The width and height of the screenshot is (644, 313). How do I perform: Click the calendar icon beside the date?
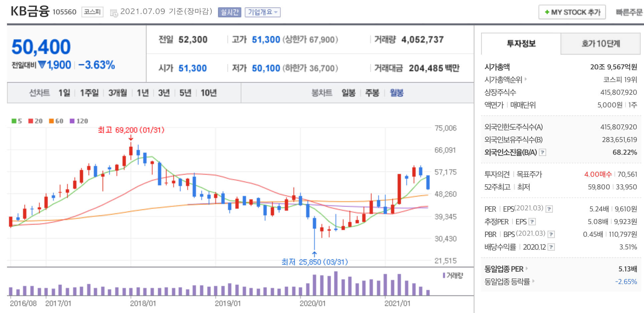tap(114, 13)
